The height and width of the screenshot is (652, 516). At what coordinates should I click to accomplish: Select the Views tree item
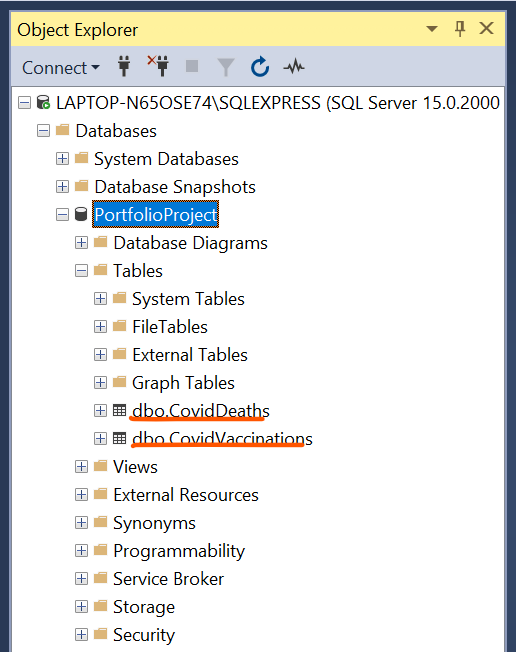[135, 467]
